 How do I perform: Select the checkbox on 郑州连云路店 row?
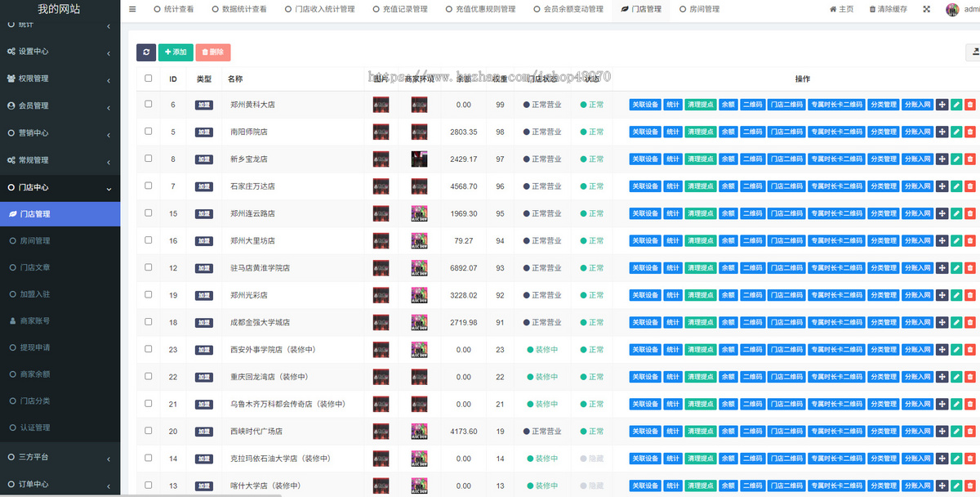(x=148, y=213)
